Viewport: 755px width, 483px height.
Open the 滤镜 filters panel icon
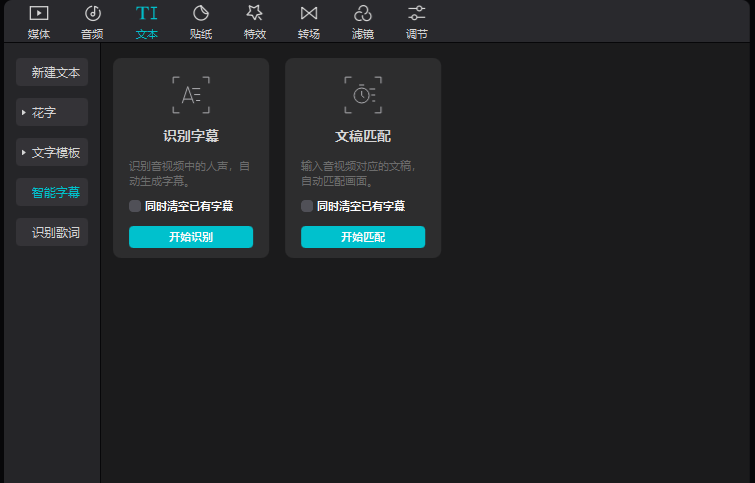click(x=363, y=13)
